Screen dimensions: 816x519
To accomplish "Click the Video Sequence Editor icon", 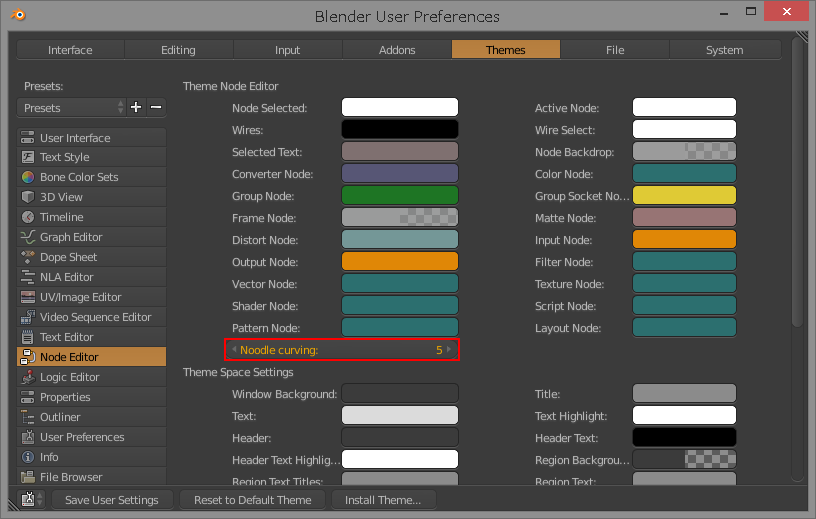I will coord(28,317).
